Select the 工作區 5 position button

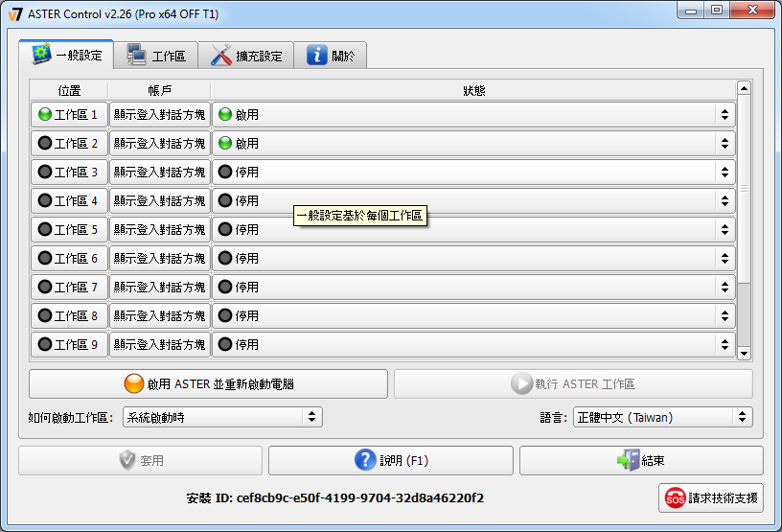coord(69,229)
